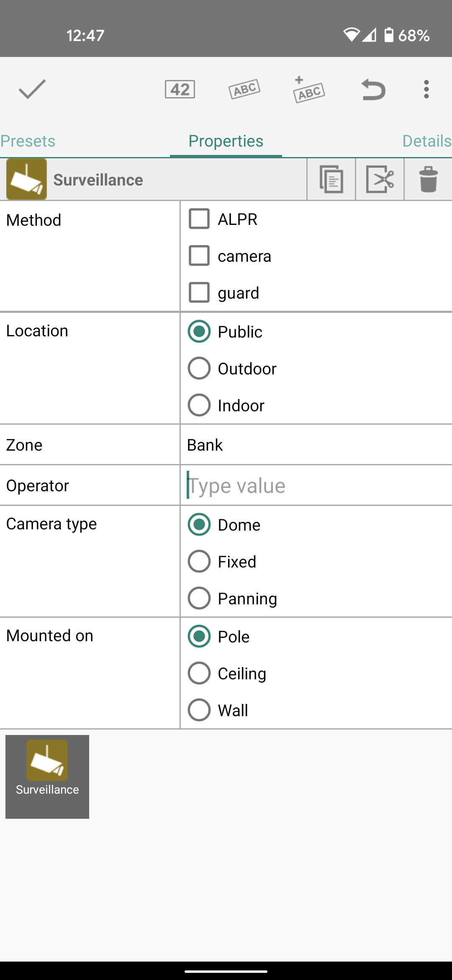Tap the Surveillance preset thumbnail below
This screenshot has height=980, width=452.
(x=47, y=777)
